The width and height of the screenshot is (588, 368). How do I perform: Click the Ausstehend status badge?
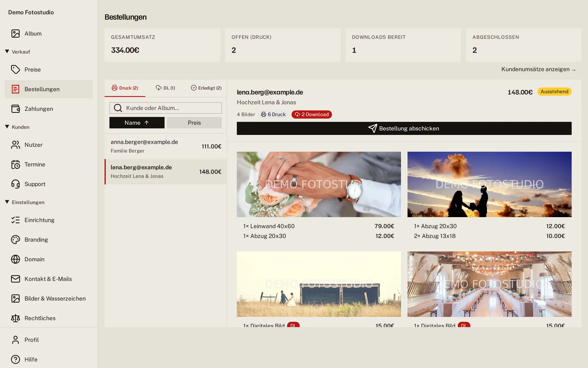coord(555,92)
